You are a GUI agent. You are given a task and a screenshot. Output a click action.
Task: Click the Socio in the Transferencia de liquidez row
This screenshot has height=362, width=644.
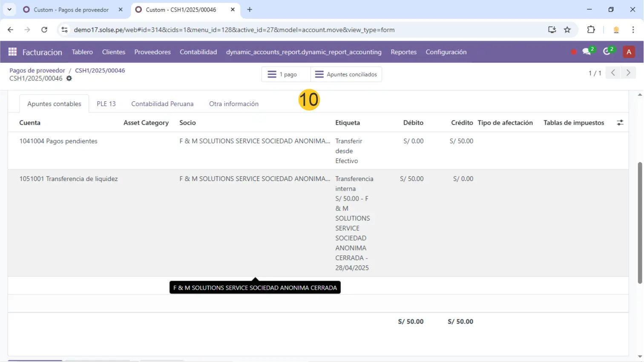coord(255,179)
